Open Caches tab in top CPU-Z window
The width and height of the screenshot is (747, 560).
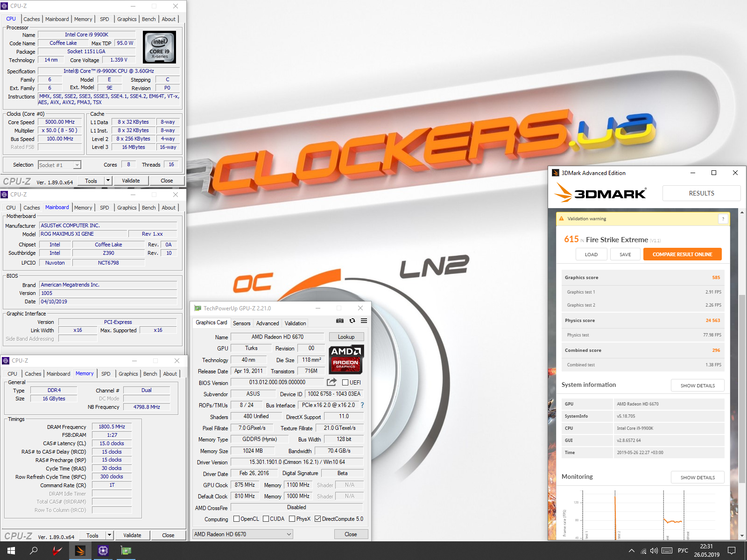[32, 19]
